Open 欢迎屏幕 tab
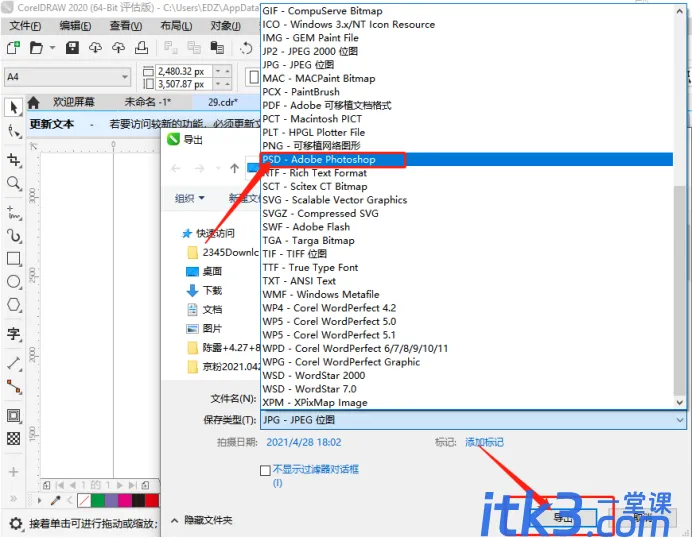Viewport: 692px width, 538px height. coord(74,102)
